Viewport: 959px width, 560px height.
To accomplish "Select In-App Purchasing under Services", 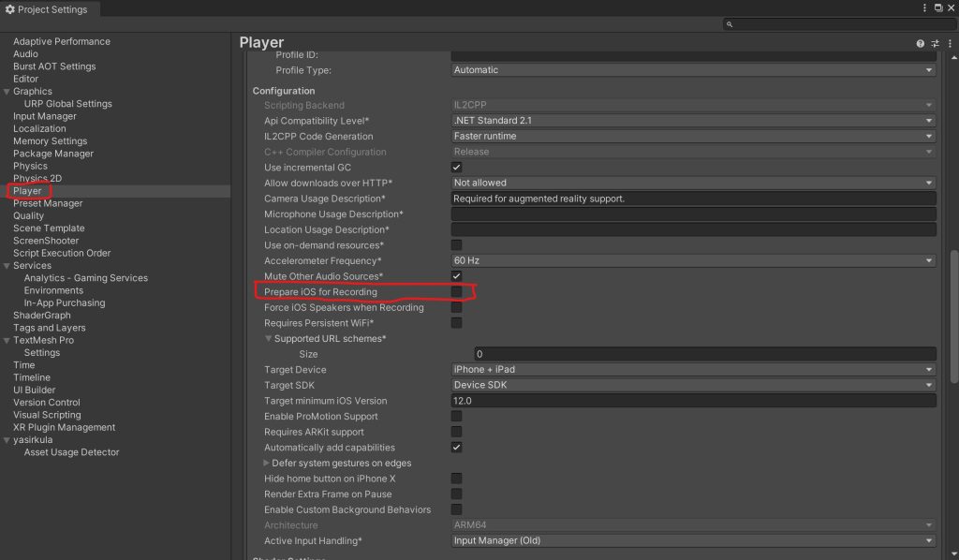I will pyautogui.click(x=65, y=302).
